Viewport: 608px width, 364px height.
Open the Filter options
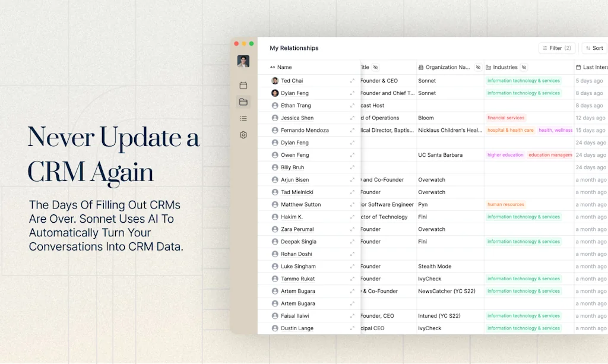click(x=556, y=48)
